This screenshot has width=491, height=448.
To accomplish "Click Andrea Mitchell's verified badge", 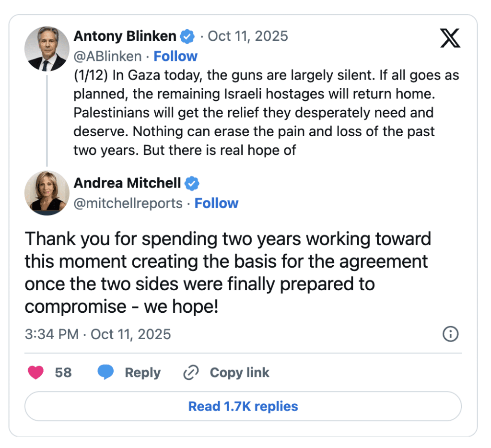I will point(192,183).
